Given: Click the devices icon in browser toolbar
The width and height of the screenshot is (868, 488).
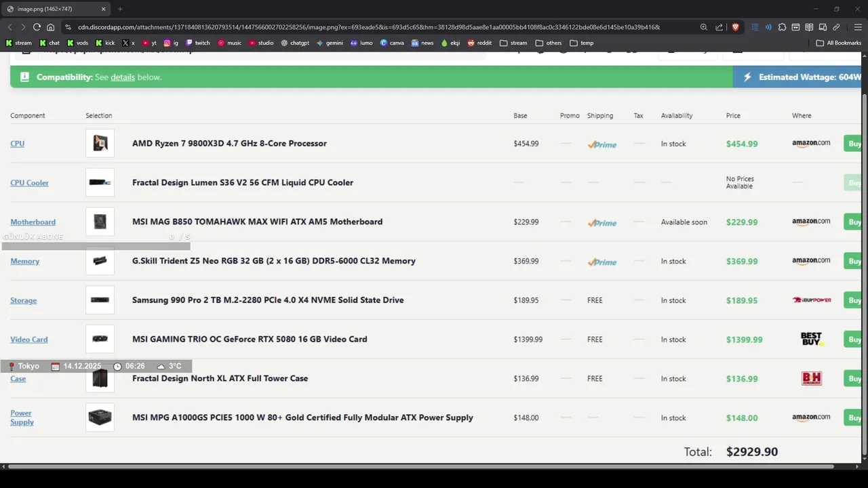Looking at the screenshot, I should point(823,27).
